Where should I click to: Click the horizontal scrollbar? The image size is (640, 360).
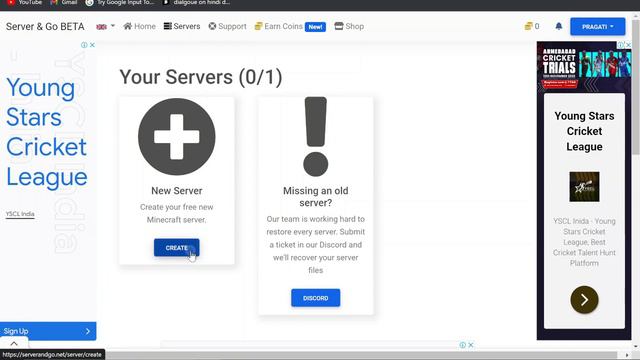361,355
